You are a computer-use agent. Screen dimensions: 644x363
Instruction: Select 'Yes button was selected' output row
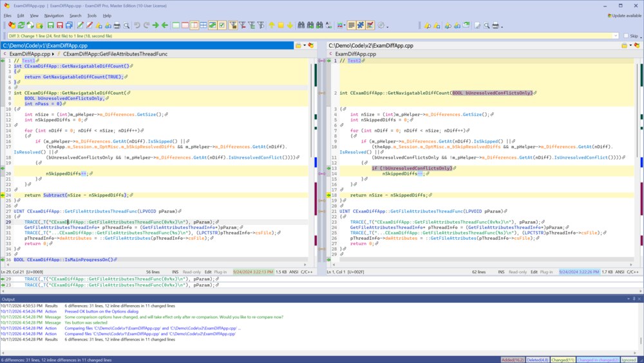tap(86, 323)
